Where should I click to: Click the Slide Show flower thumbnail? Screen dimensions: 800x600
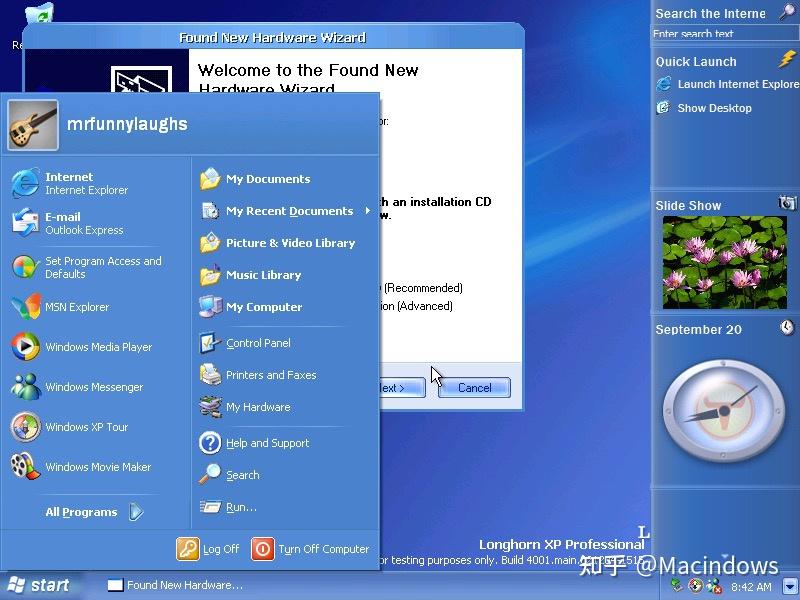[725, 262]
